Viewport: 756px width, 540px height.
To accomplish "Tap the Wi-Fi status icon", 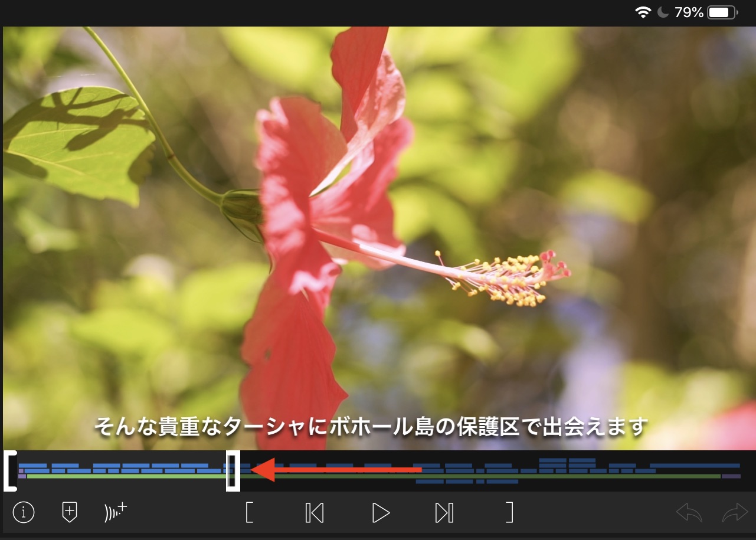I will click(x=643, y=12).
